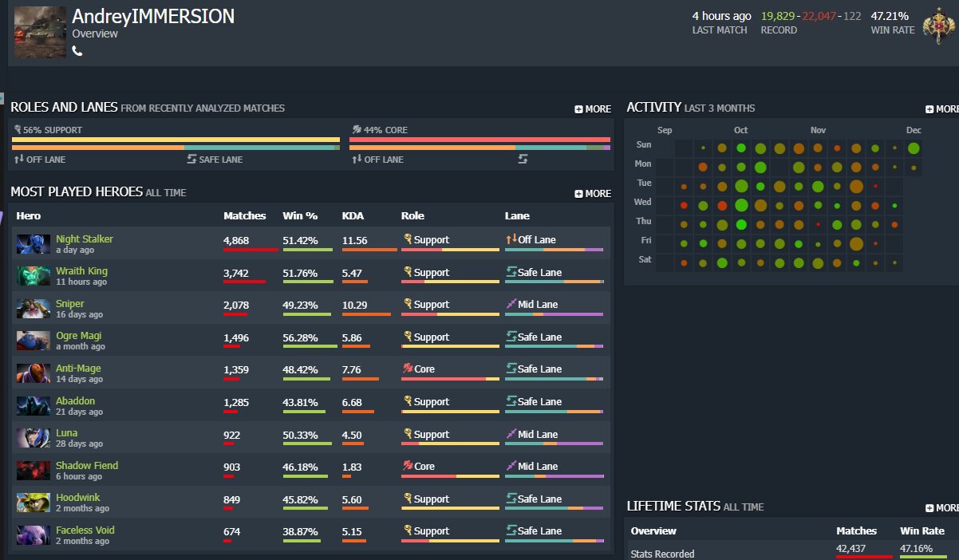
Task: Click the player avatar image
Action: pos(40,32)
